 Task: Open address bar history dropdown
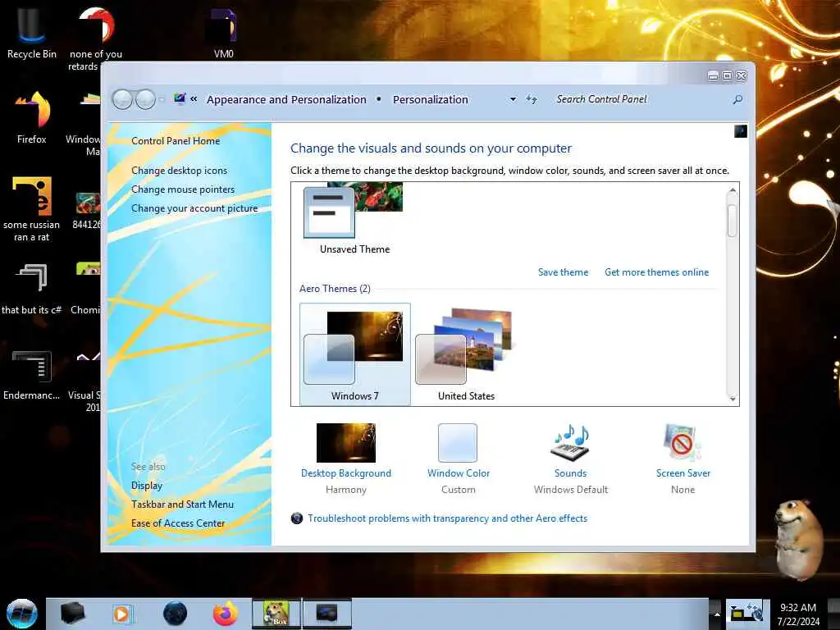(x=513, y=99)
